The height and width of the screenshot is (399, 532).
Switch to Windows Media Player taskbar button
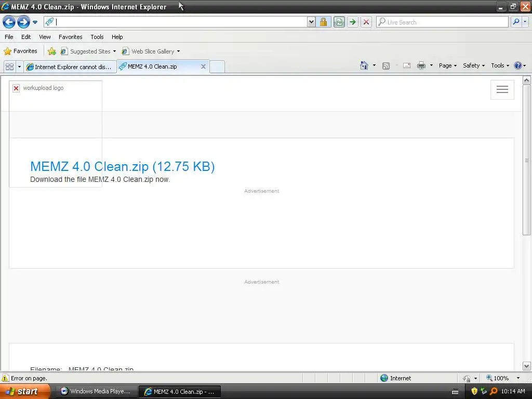[96, 391]
